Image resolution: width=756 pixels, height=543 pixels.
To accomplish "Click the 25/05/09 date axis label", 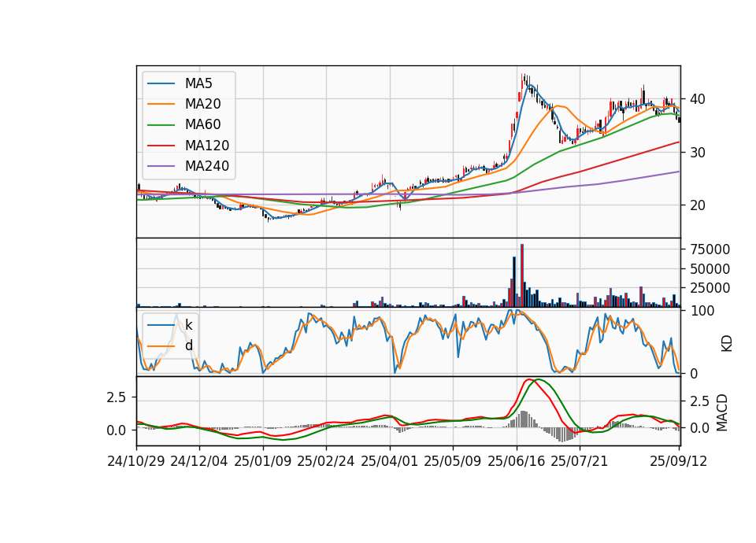I will pos(453,461).
